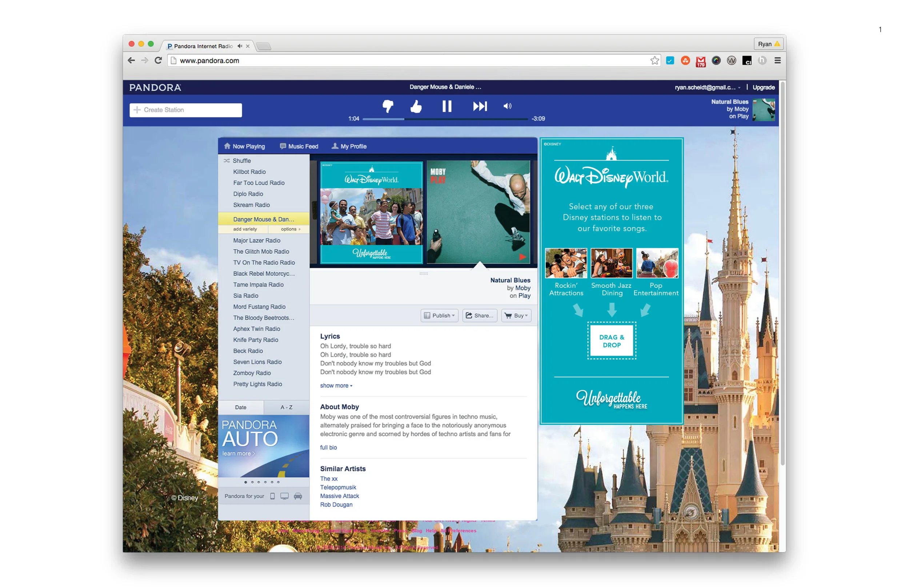Click the Upgrade link

[763, 88]
